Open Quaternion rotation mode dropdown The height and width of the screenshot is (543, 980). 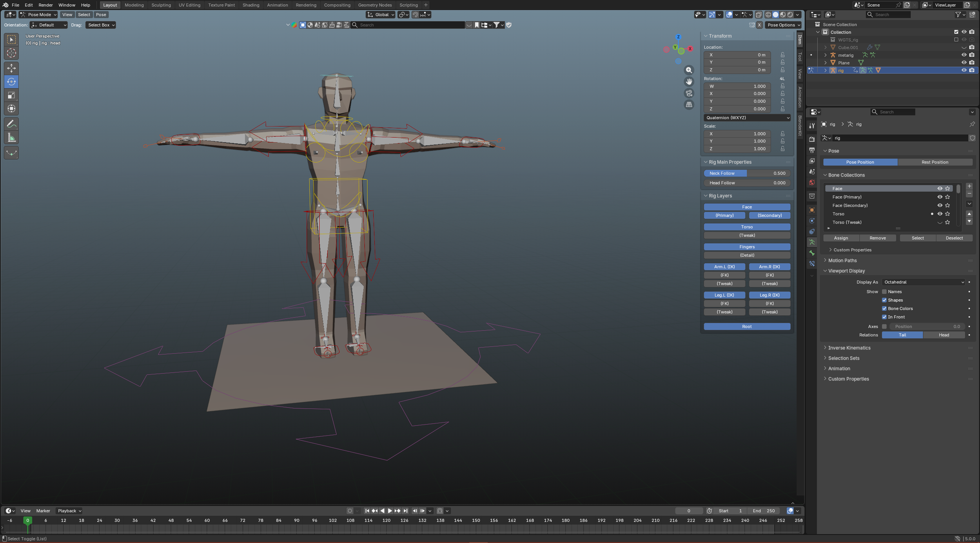[747, 118]
